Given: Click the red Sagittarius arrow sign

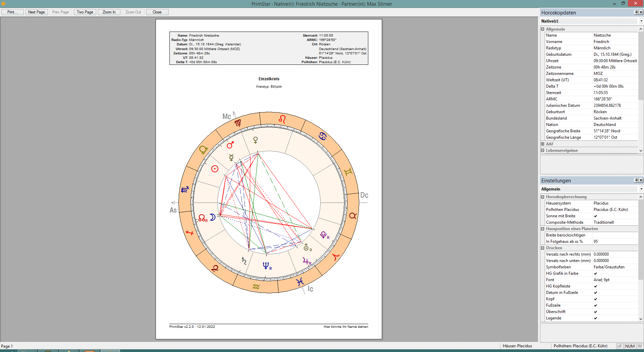Looking at the screenshot, I should tap(190, 232).
